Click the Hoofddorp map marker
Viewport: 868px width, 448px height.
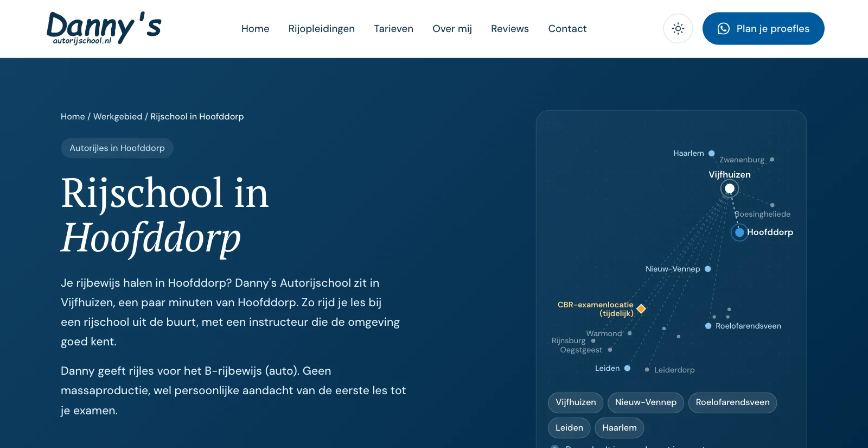coord(739,232)
